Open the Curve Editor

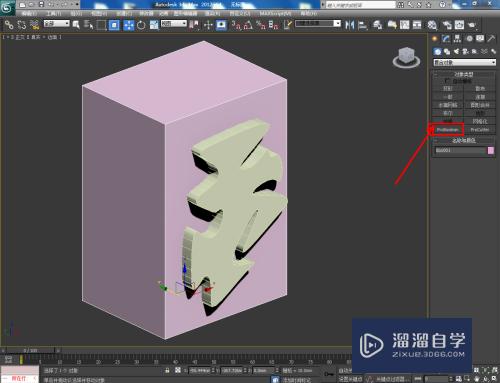click(405, 25)
